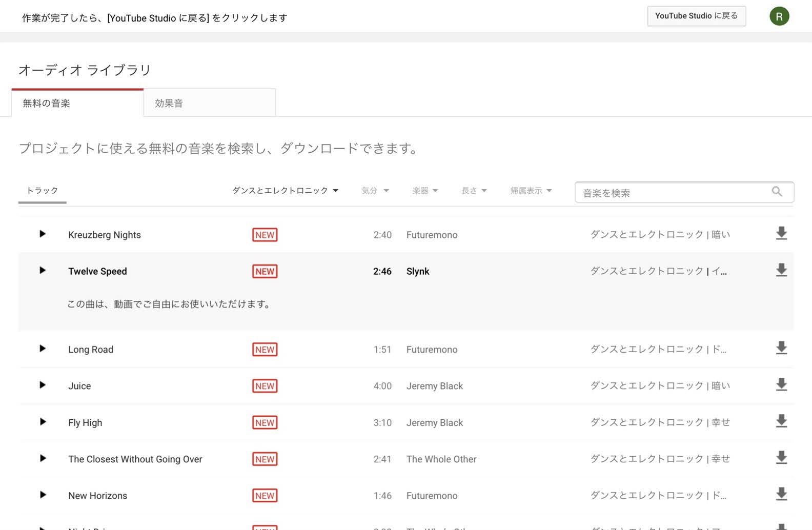Viewport: 812px width, 530px height.
Task: Download The Closest Without Going Over
Action: tap(781, 458)
